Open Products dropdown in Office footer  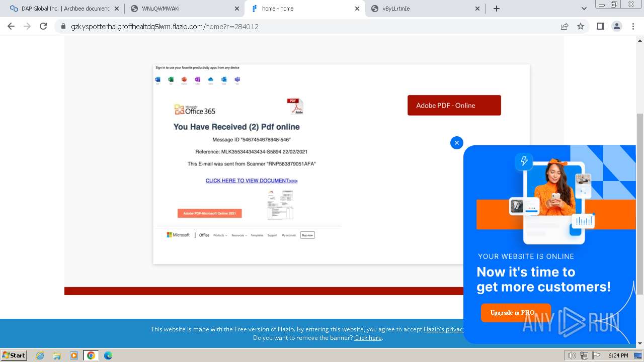click(220, 235)
